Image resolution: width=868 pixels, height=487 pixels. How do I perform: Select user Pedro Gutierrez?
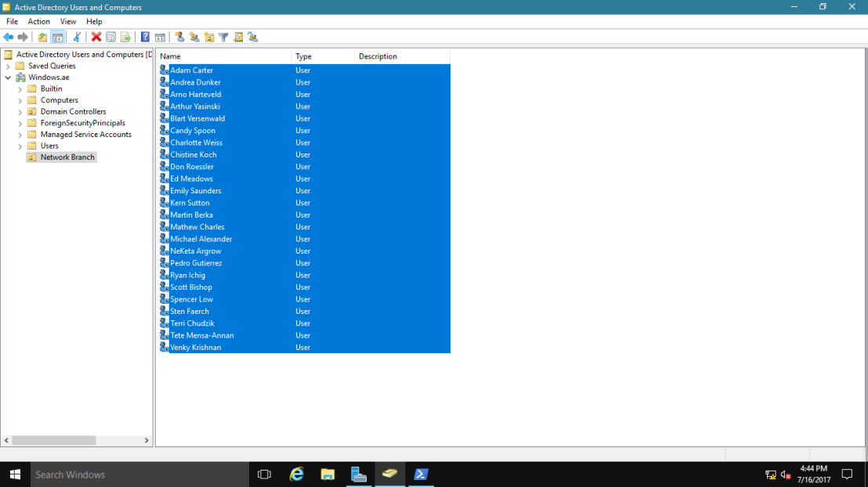coord(196,263)
